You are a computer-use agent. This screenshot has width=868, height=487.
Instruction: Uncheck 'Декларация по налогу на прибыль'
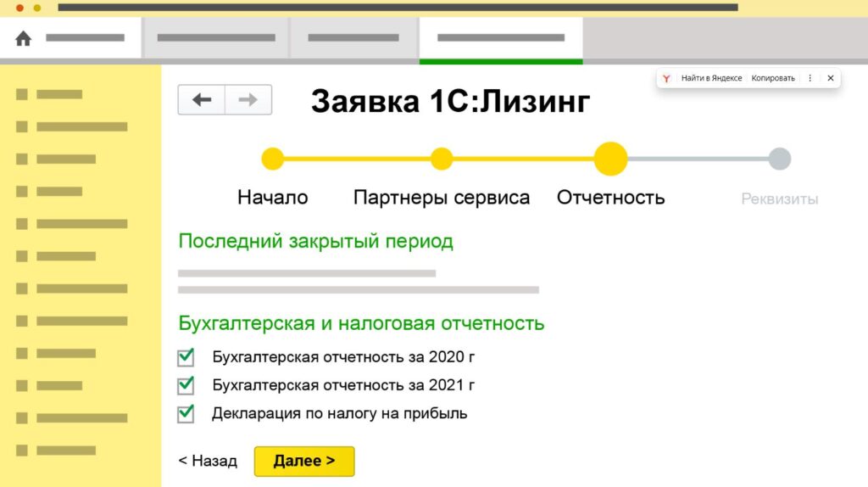pos(186,413)
